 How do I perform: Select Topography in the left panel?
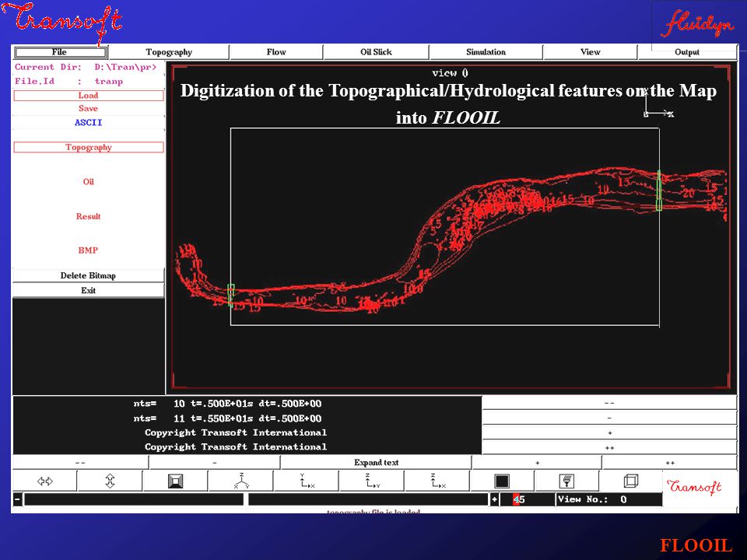point(89,147)
